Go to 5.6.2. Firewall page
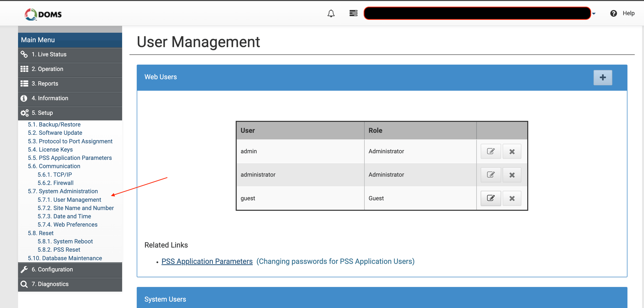Viewport: 644px width, 308px height. point(55,183)
